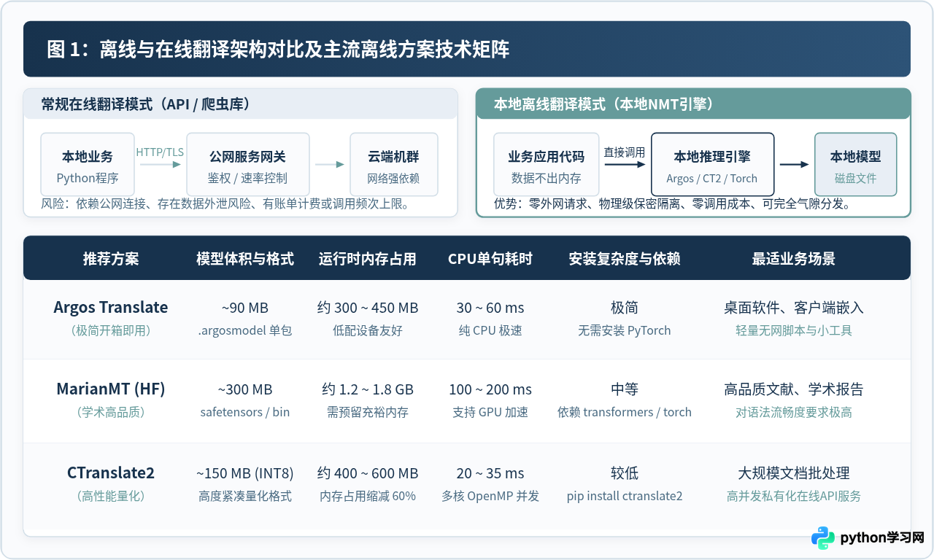
Task: Click the 无需安装 PyTorch text
Action: [x=625, y=330]
